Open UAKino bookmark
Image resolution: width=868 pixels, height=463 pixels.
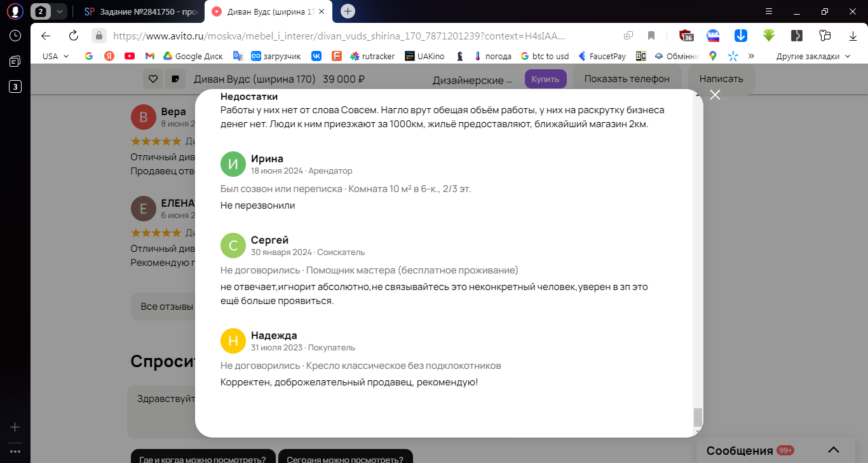point(425,56)
